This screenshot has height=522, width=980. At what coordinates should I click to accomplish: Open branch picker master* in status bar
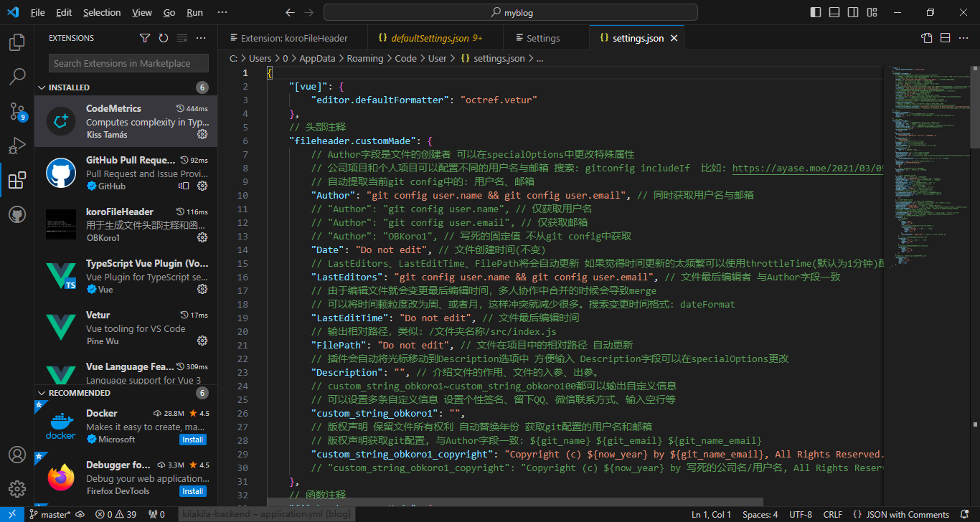(50, 514)
